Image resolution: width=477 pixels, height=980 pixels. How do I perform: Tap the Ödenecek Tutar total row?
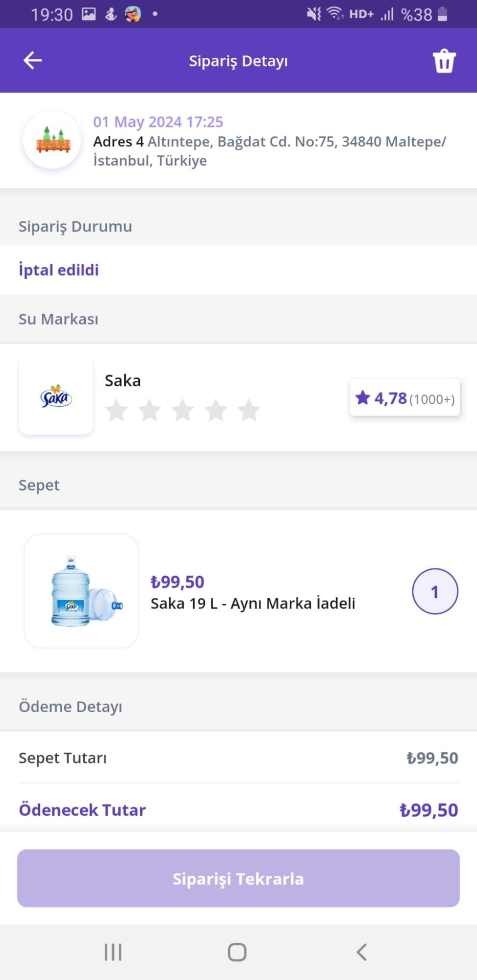[x=238, y=810]
